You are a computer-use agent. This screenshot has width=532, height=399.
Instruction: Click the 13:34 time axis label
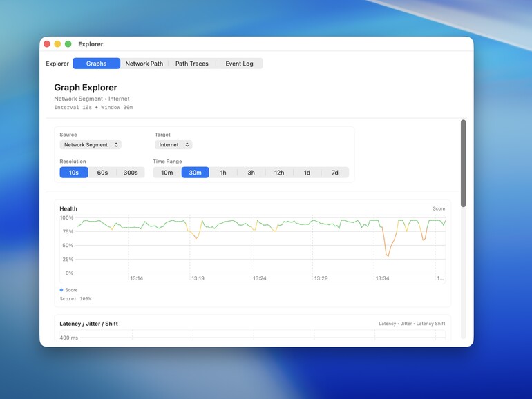(382, 278)
